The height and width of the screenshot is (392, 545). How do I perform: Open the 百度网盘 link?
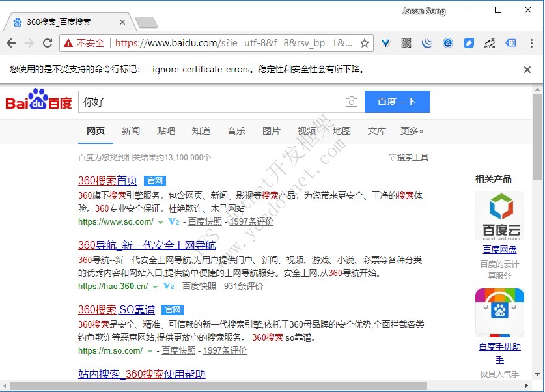pos(499,249)
